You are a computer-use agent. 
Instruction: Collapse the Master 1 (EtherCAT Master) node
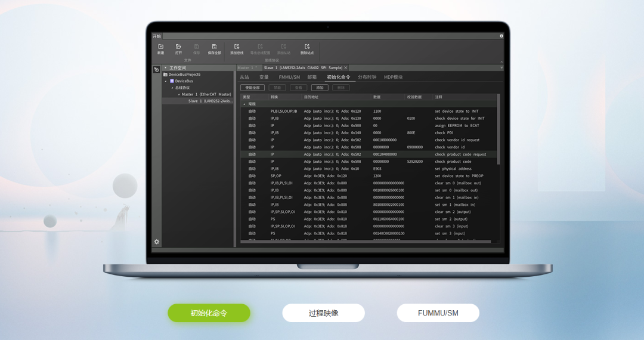click(179, 94)
